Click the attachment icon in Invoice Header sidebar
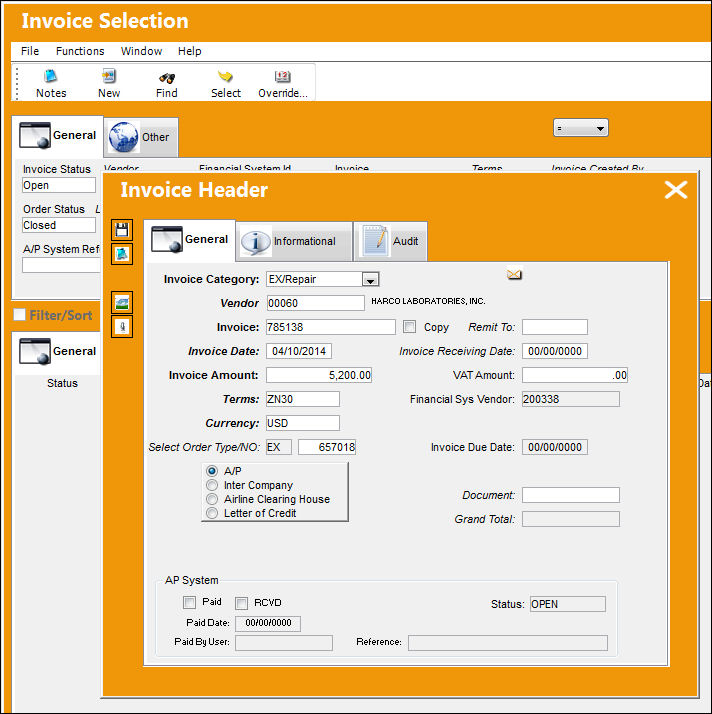The height and width of the screenshot is (714, 712). pos(122,326)
